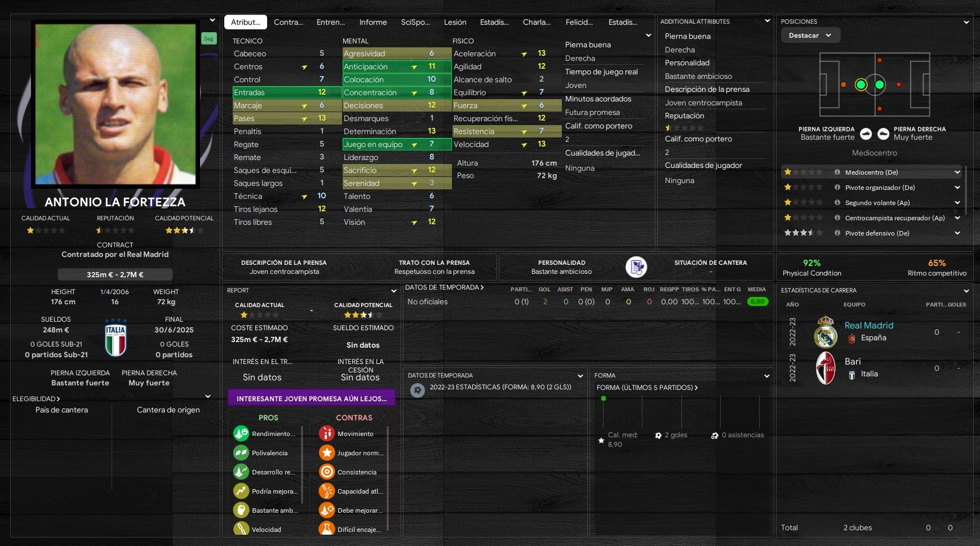This screenshot has height=546, width=980.
Task: Open the Estadísticas de carrera dropdown
Action: click(x=966, y=291)
